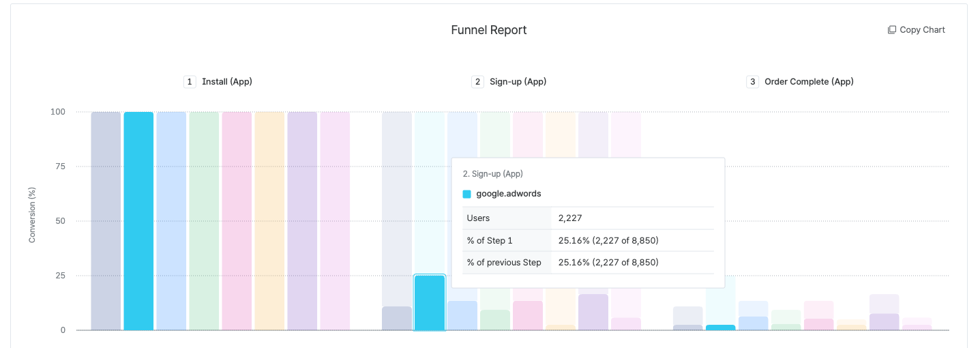Click the light orange bar in Install step

tap(269, 221)
